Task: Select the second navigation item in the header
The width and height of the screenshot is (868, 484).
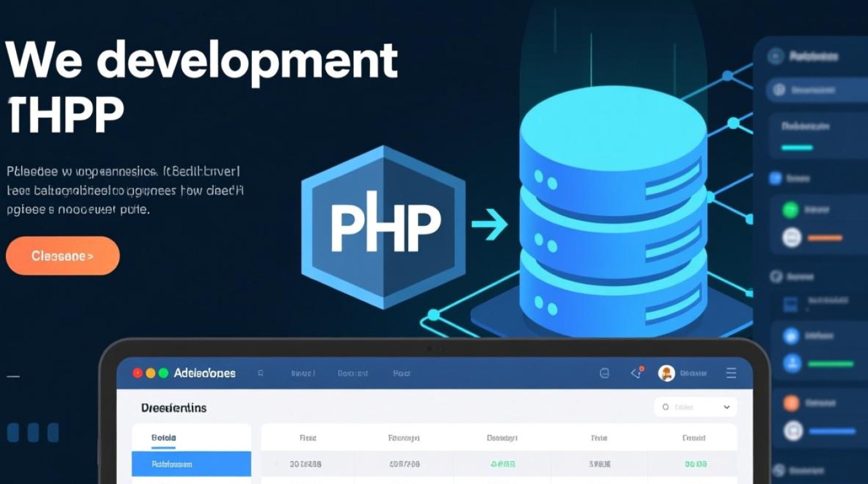Action: pyautogui.click(x=353, y=373)
